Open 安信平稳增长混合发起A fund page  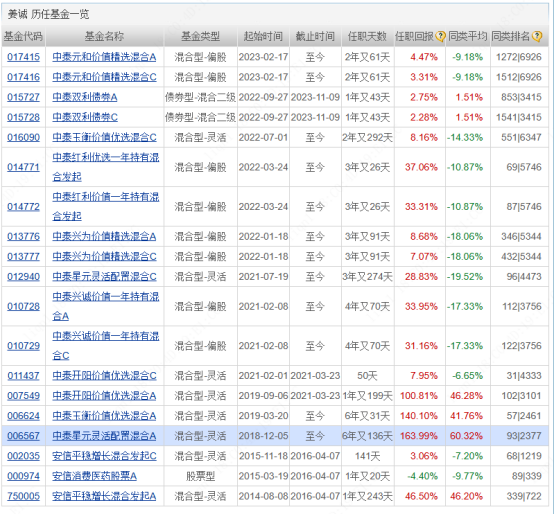[x=104, y=496]
